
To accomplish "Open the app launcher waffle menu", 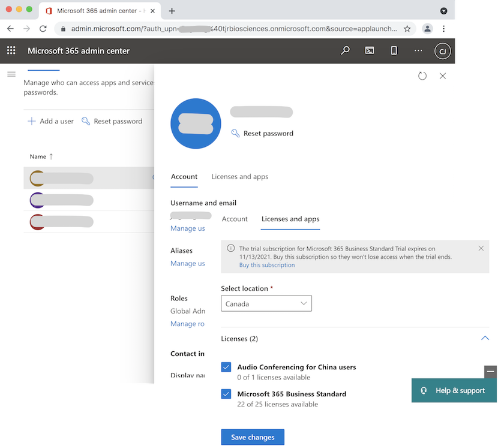I will point(11,50).
